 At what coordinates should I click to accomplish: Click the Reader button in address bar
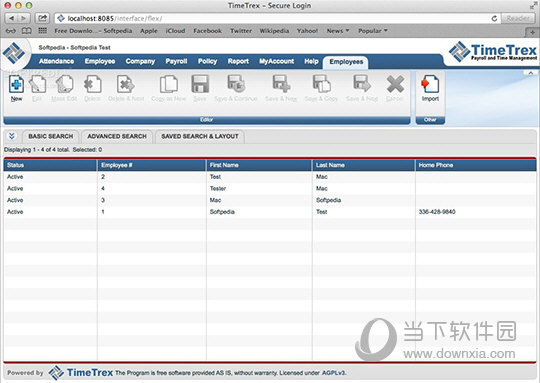518,19
